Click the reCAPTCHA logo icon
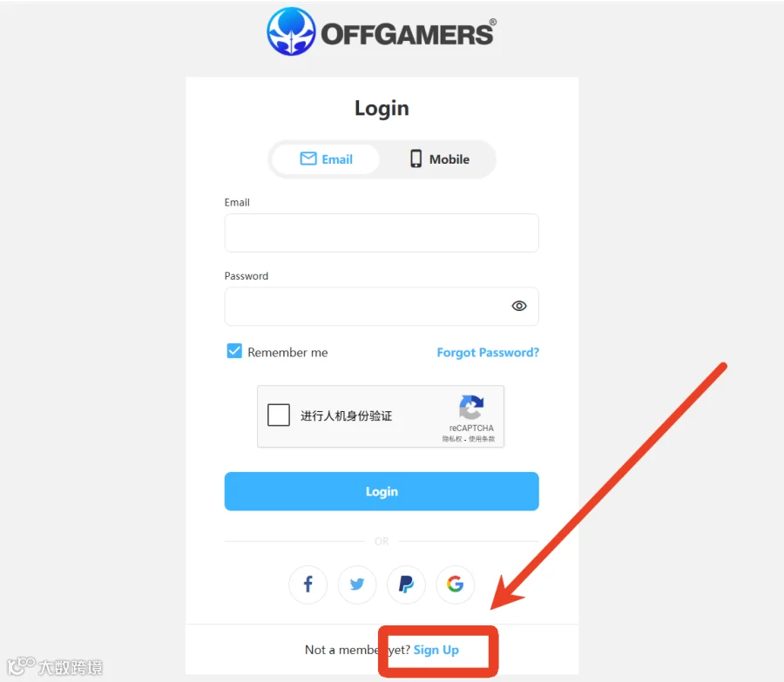This screenshot has width=784, height=682. (471, 407)
